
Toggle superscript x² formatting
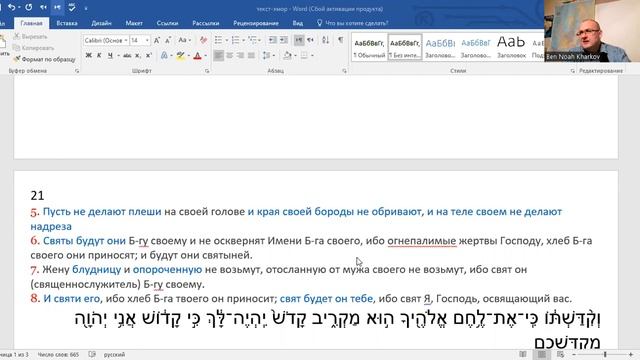(149, 55)
